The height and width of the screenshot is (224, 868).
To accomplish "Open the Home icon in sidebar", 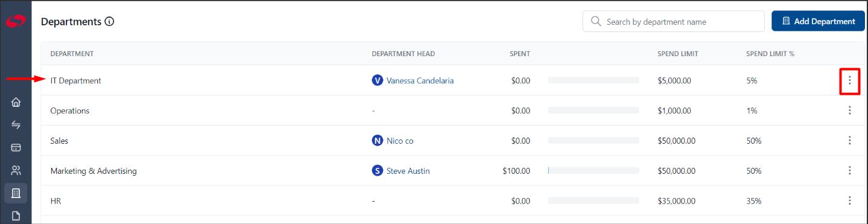I will [x=16, y=102].
